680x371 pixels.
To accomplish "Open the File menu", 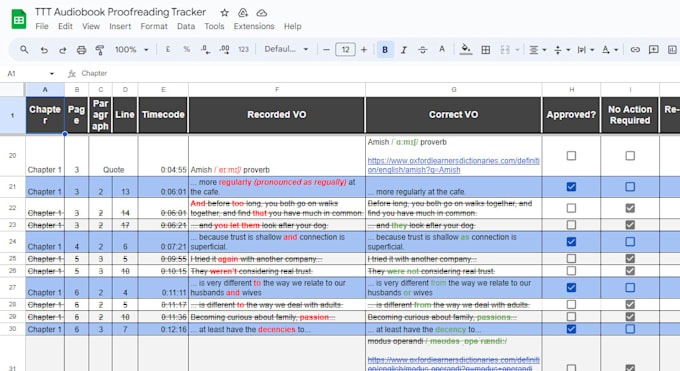I will [42, 26].
